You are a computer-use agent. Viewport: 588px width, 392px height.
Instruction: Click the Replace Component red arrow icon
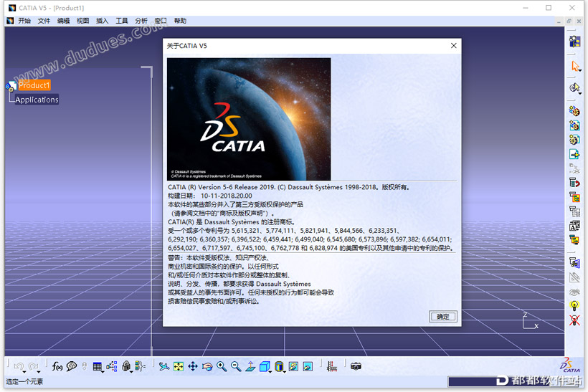coord(574,183)
